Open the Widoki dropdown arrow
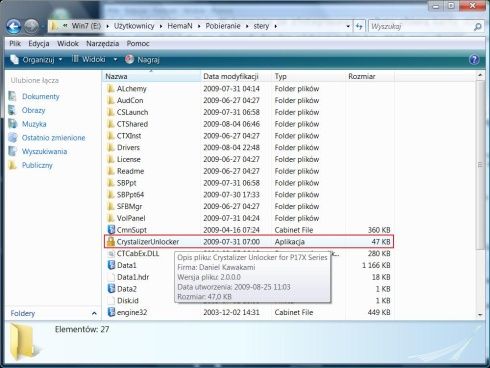Viewport: 490px width, 368px height. (115, 60)
